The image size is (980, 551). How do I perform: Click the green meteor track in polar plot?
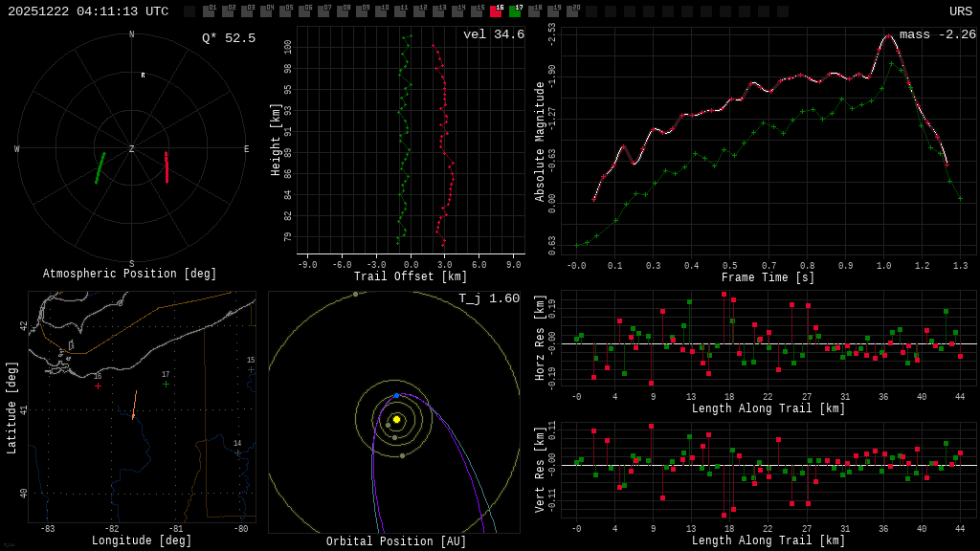[x=100, y=168]
